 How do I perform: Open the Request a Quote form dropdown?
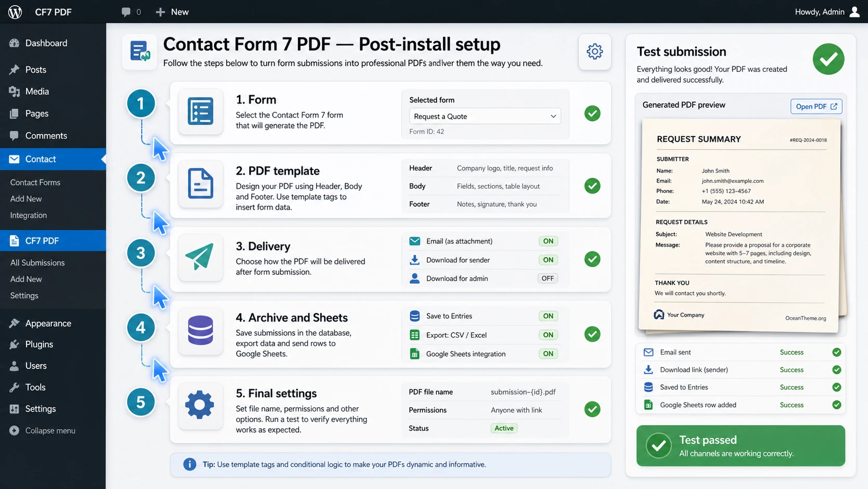click(485, 116)
